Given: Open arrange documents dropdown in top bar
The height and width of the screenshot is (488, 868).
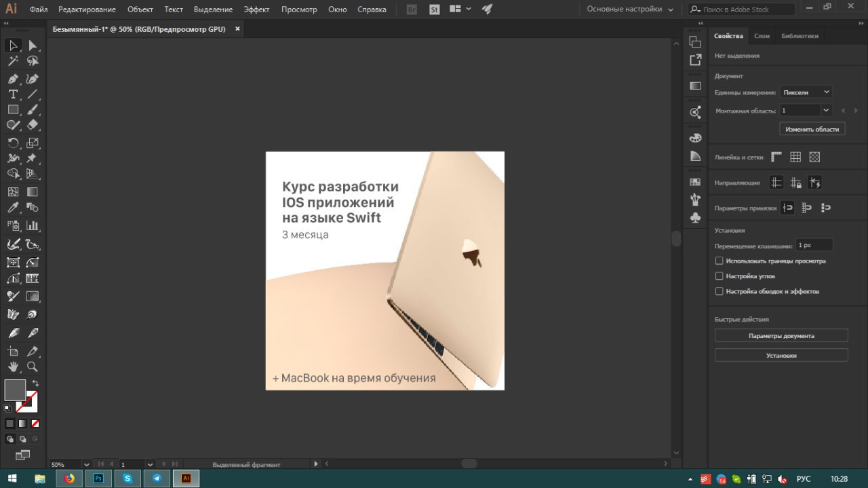Looking at the screenshot, I should pyautogui.click(x=460, y=10).
